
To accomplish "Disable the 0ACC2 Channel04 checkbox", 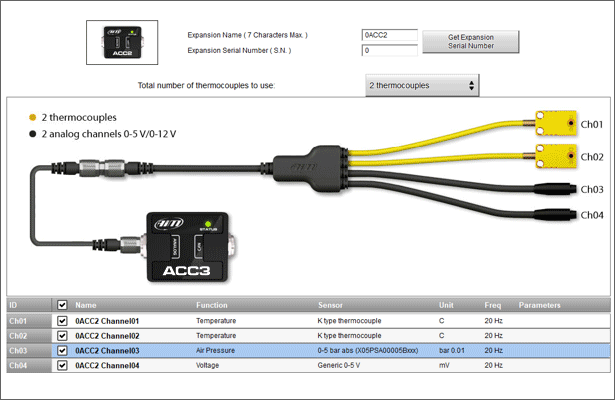I will [63, 366].
